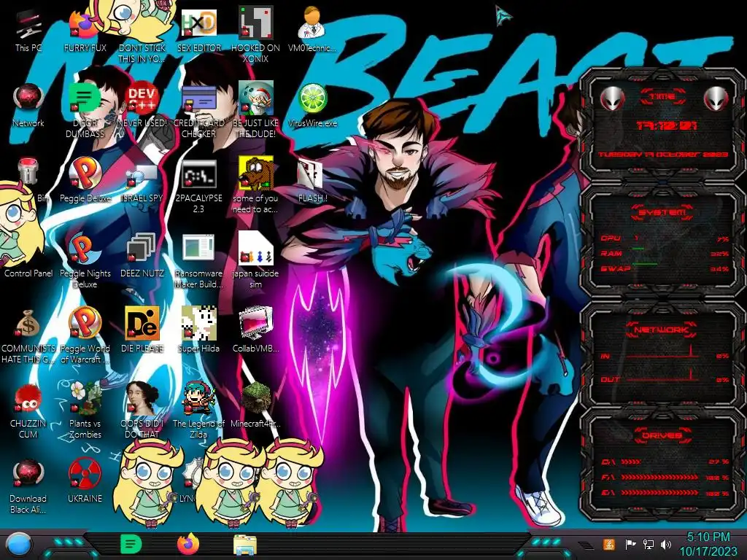Open the volume speaker tray icon
This screenshot has width=747, height=560.
click(x=666, y=544)
